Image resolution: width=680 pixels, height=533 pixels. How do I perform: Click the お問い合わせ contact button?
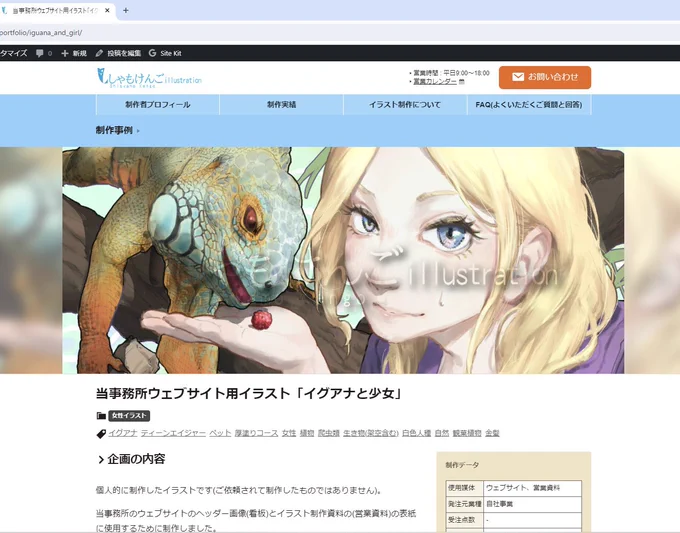[x=545, y=77]
